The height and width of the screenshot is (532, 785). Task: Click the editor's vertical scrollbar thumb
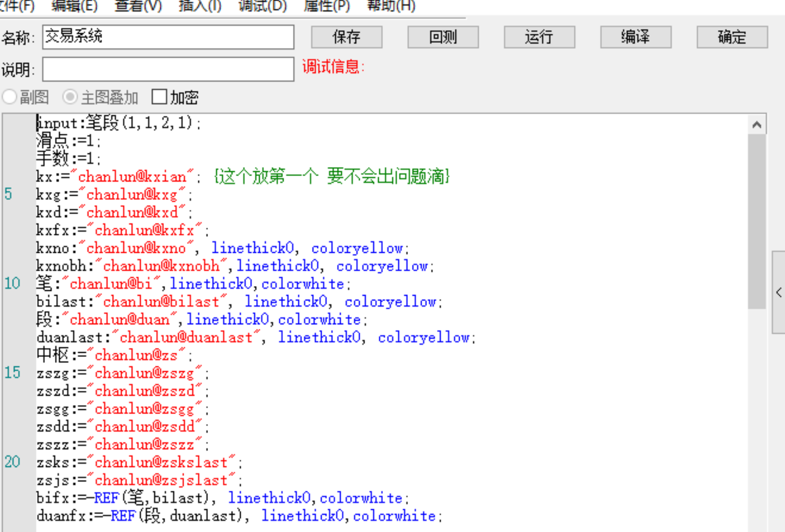pyautogui.click(x=757, y=222)
